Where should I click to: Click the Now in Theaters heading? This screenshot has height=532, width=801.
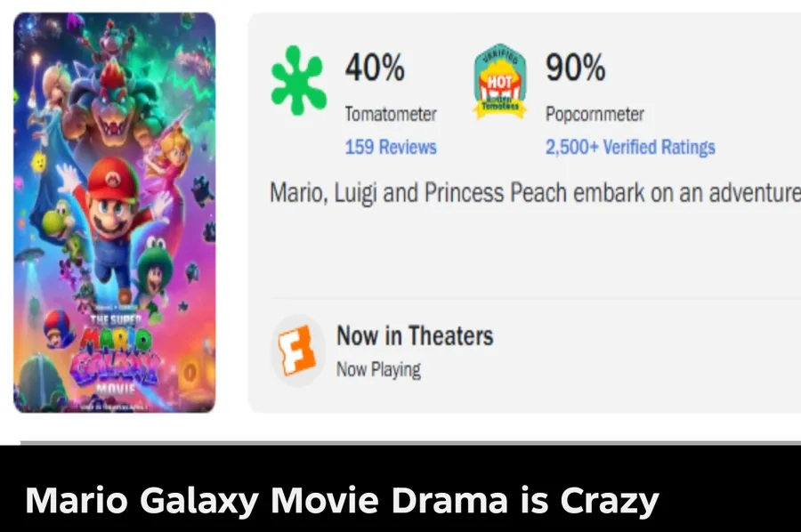pyautogui.click(x=414, y=335)
